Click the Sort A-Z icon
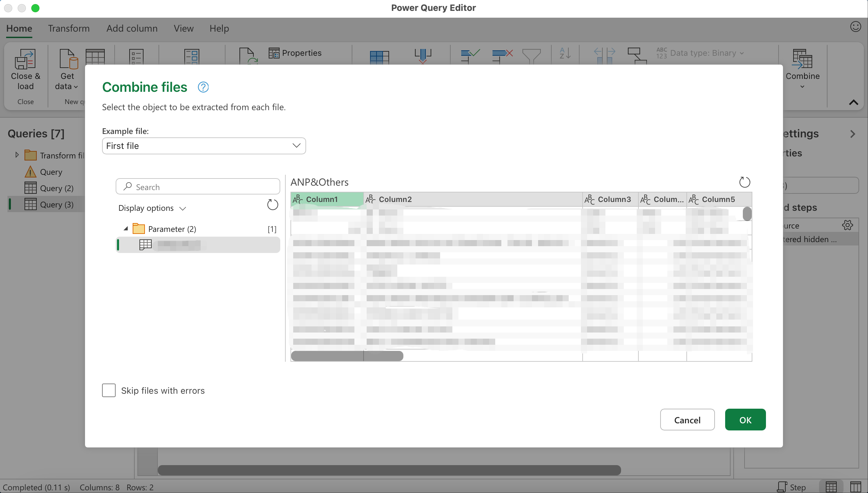 [565, 53]
